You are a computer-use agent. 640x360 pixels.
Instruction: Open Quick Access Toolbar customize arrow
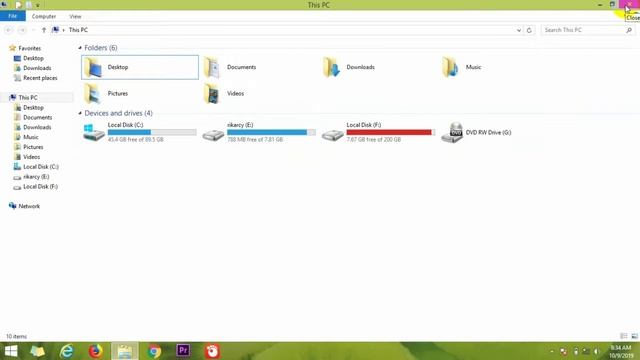click(38, 5)
